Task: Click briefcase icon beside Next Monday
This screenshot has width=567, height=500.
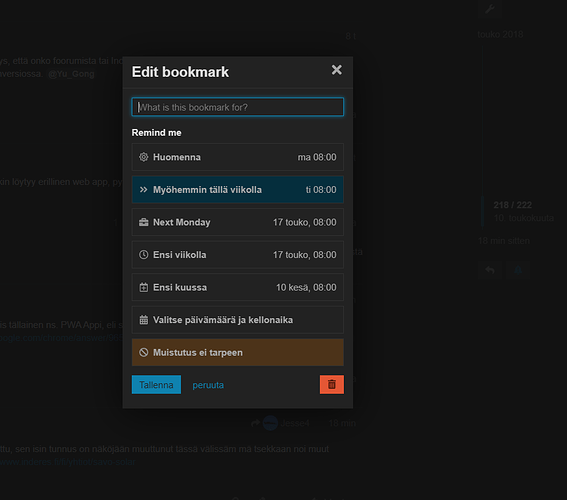Action: click(144, 222)
